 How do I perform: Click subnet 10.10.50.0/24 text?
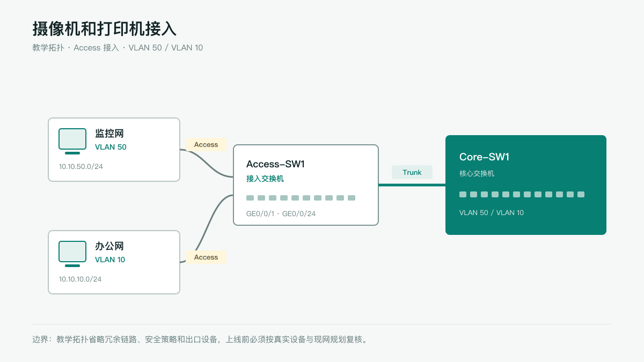tap(81, 166)
